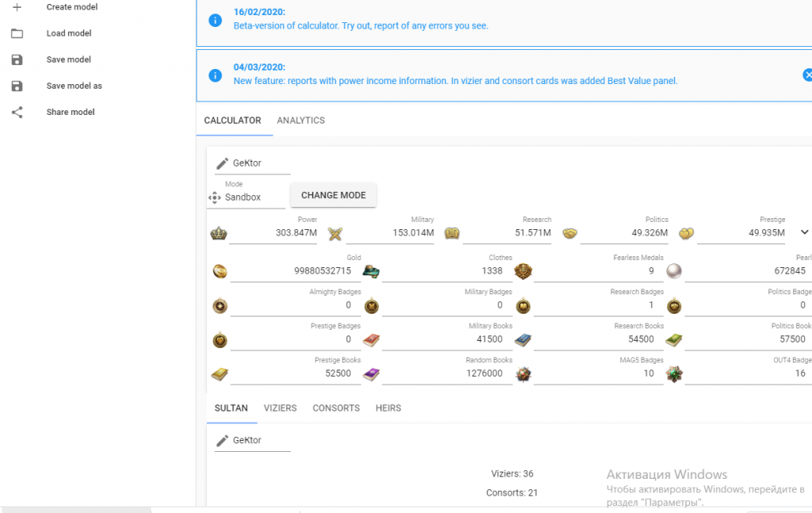Select the Consorts tab

click(335, 408)
